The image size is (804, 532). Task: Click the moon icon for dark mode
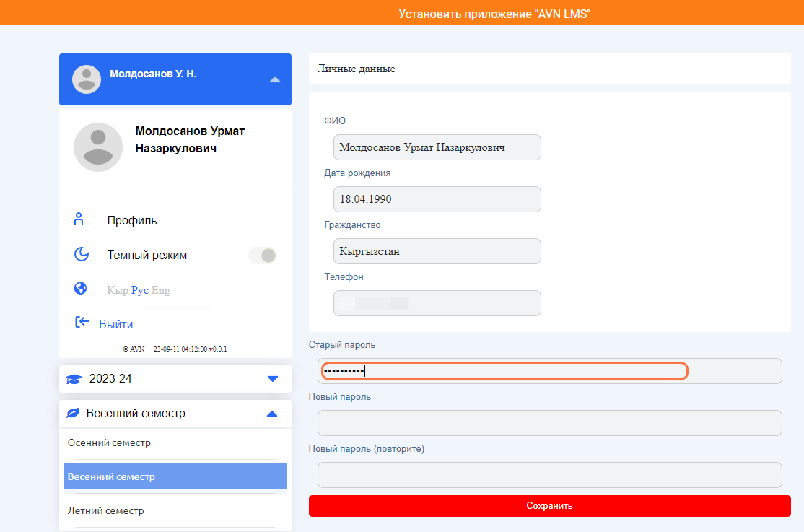(x=81, y=255)
